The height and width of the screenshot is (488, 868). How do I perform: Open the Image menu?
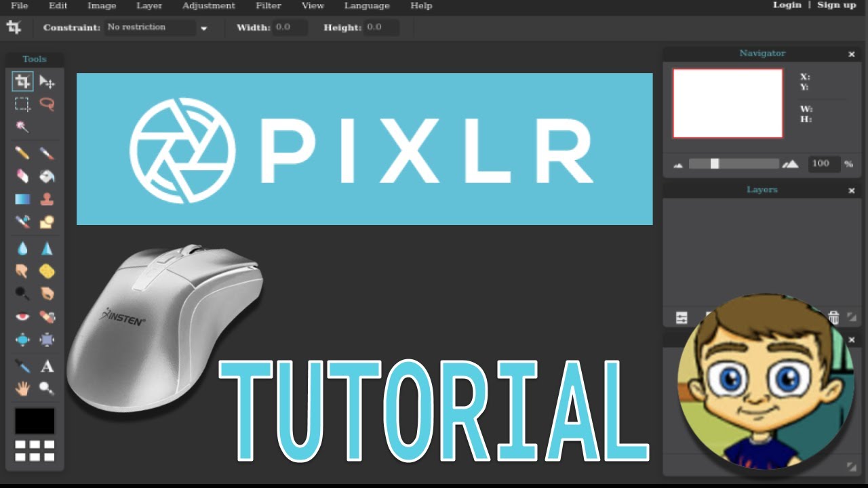pos(102,5)
